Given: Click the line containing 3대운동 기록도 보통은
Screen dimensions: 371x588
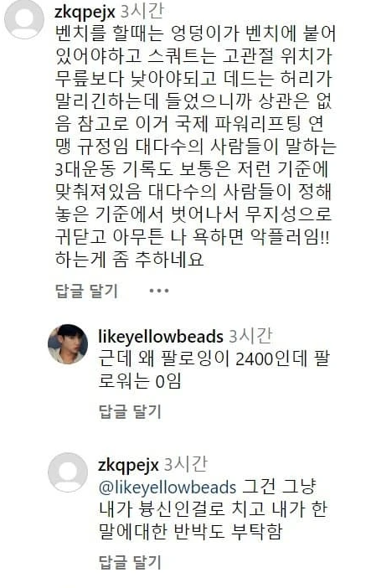Looking at the screenshot, I should click(192, 169).
